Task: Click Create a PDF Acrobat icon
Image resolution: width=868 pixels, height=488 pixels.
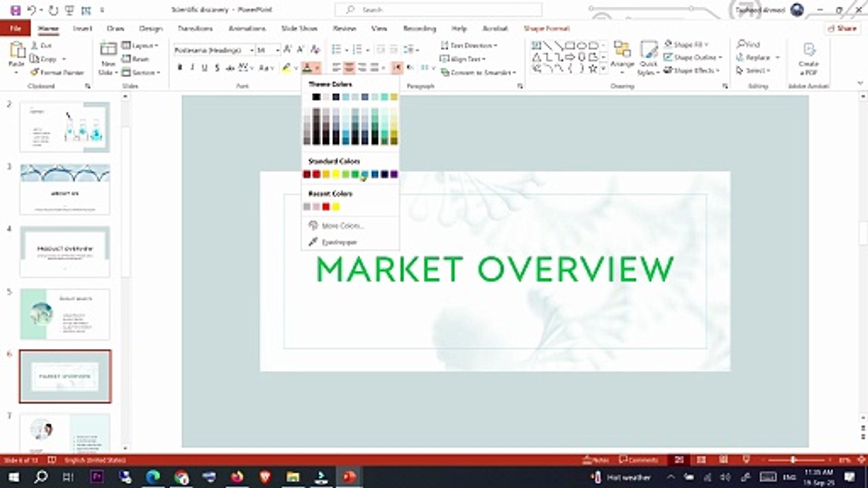Action: (809, 49)
